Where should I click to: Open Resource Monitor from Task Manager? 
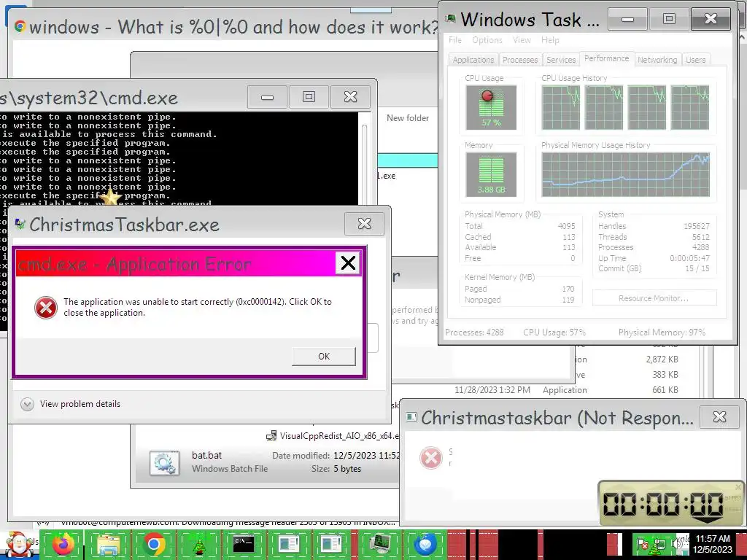pos(654,298)
